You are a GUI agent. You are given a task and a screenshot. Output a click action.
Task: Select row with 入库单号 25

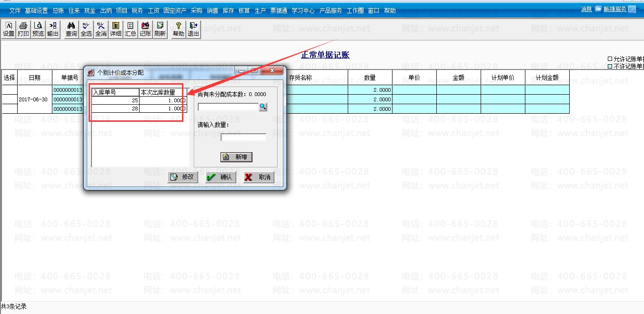click(139, 101)
